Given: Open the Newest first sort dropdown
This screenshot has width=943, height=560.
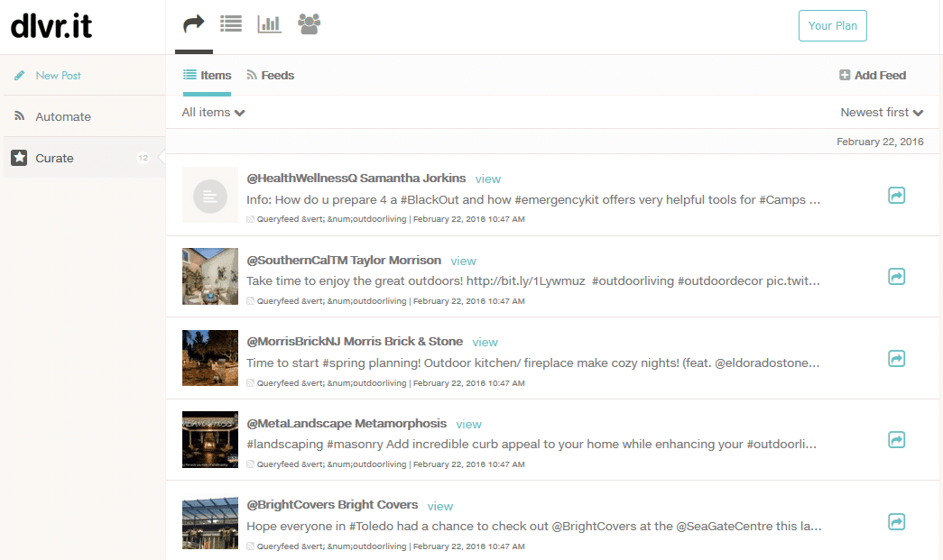Looking at the screenshot, I should [882, 112].
